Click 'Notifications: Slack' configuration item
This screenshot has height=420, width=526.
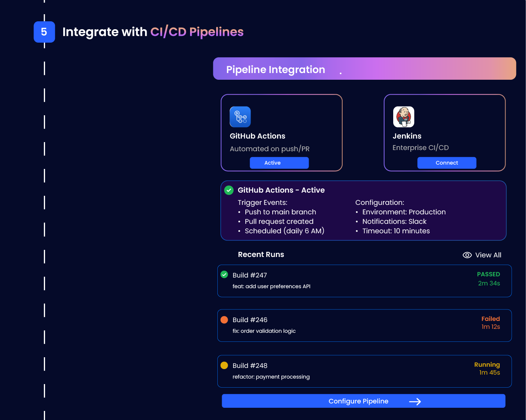[394, 221]
